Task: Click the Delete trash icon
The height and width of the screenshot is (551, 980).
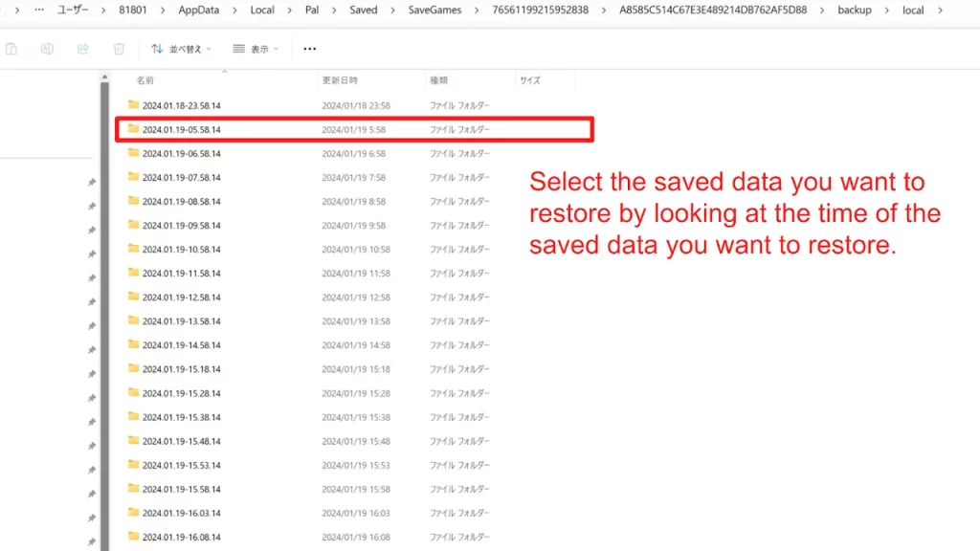Action: (119, 49)
